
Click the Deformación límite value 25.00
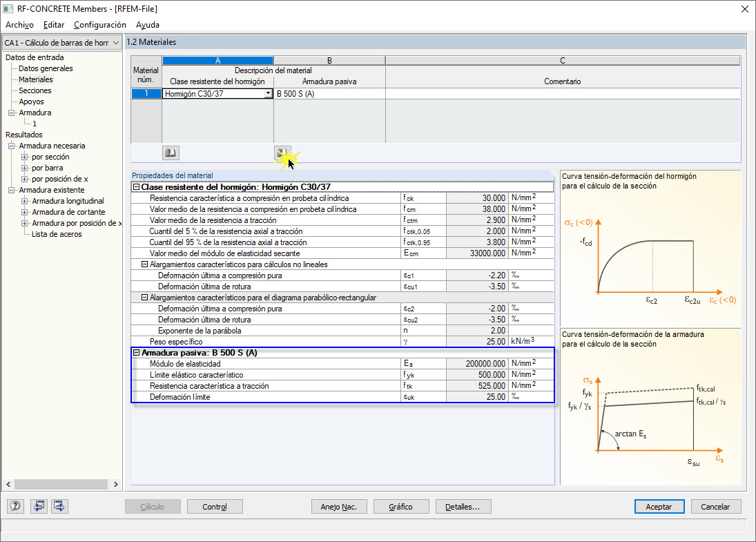tap(477, 397)
